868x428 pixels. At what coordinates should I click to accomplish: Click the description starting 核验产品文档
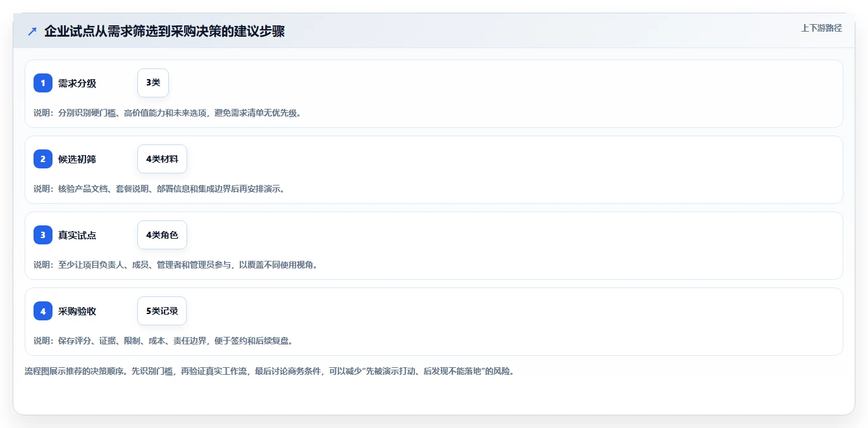159,189
